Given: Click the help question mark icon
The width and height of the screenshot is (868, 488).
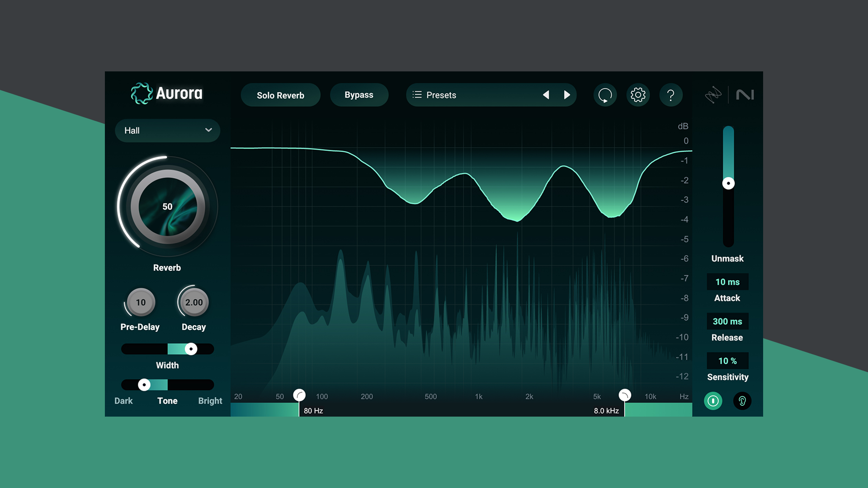Looking at the screenshot, I should (x=671, y=95).
